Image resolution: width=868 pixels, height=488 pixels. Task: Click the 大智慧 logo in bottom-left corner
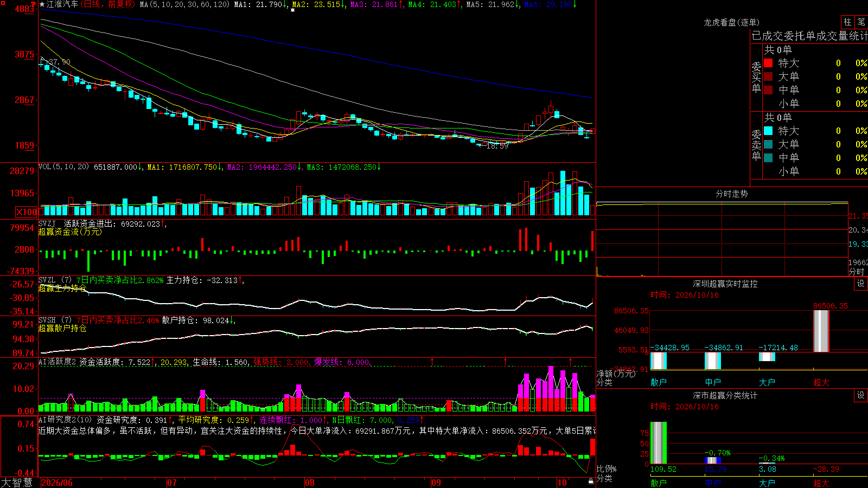[17, 483]
